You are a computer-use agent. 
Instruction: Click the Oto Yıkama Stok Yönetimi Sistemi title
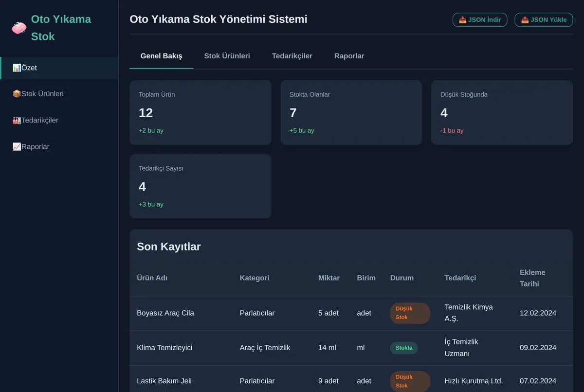(x=219, y=19)
